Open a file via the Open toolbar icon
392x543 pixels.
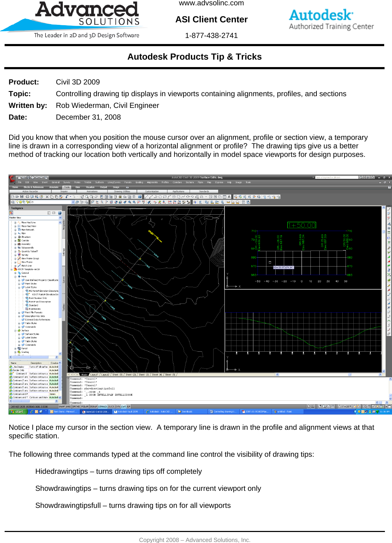pyautogui.click(x=17, y=197)
